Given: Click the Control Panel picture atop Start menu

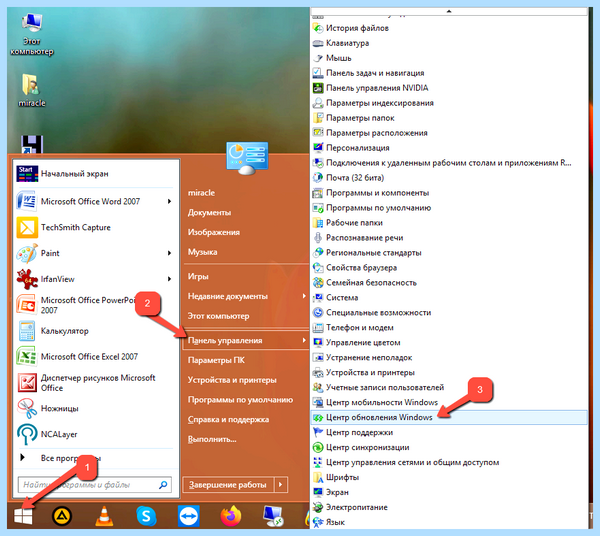Looking at the screenshot, I should (x=247, y=158).
